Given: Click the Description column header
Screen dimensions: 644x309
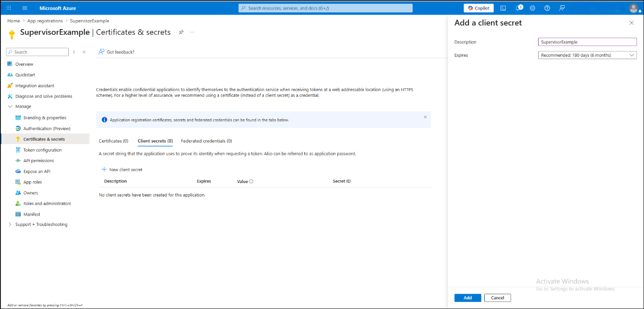Looking at the screenshot, I should point(115,181).
